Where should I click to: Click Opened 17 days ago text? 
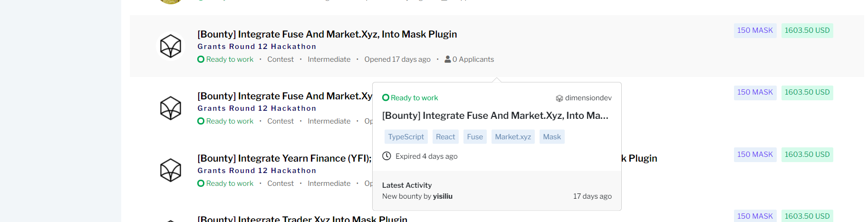pyautogui.click(x=397, y=59)
